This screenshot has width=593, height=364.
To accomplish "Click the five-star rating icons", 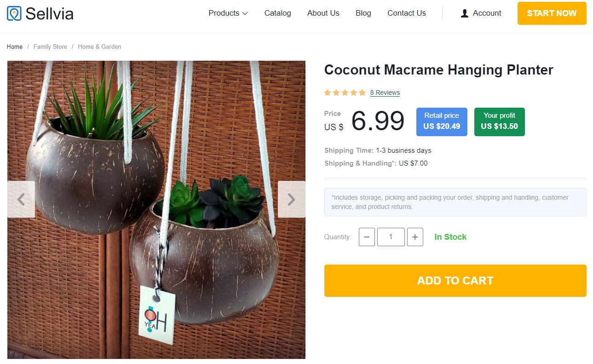I will click(x=345, y=92).
